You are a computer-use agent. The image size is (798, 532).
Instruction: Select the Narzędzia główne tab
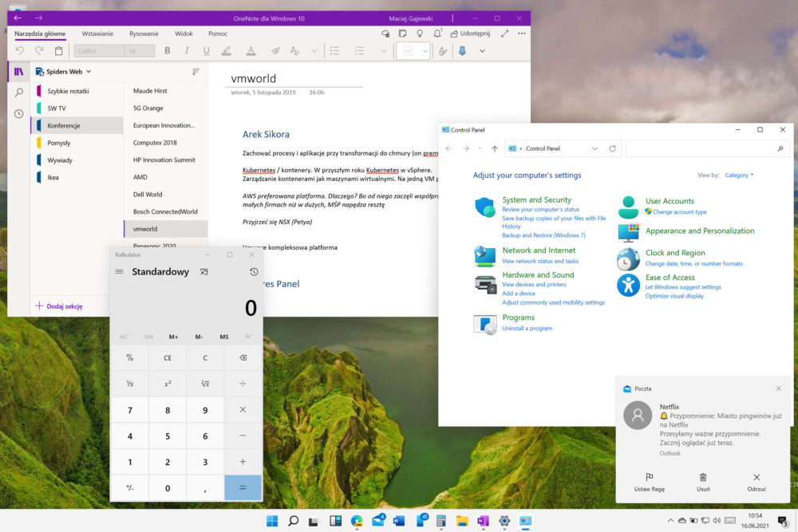coord(40,33)
